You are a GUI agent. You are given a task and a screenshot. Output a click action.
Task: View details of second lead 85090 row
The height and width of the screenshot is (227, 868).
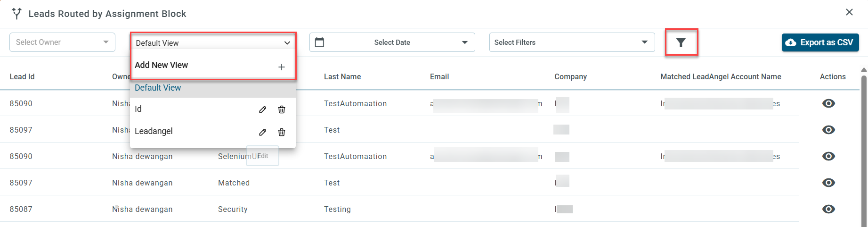click(828, 156)
